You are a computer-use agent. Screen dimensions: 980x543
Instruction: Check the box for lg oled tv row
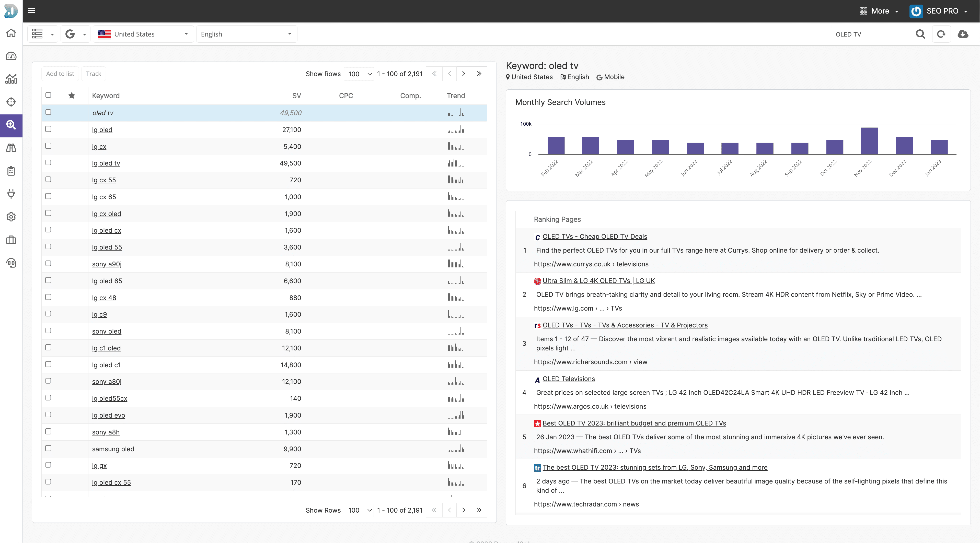tap(48, 162)
